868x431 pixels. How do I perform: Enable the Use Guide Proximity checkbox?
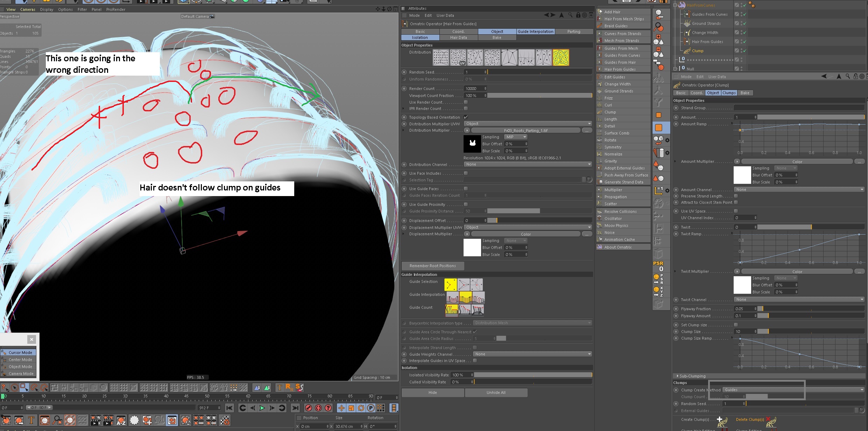[466, 204]
